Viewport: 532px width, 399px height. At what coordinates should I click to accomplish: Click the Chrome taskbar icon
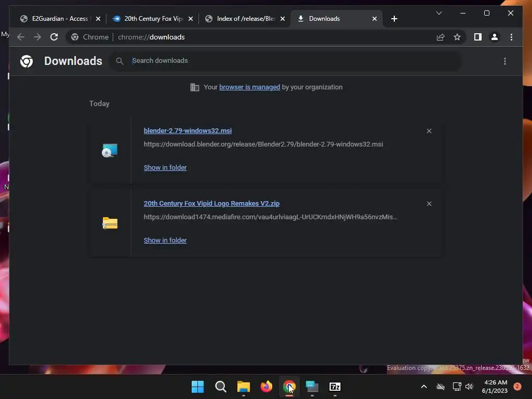click(289, 387)
